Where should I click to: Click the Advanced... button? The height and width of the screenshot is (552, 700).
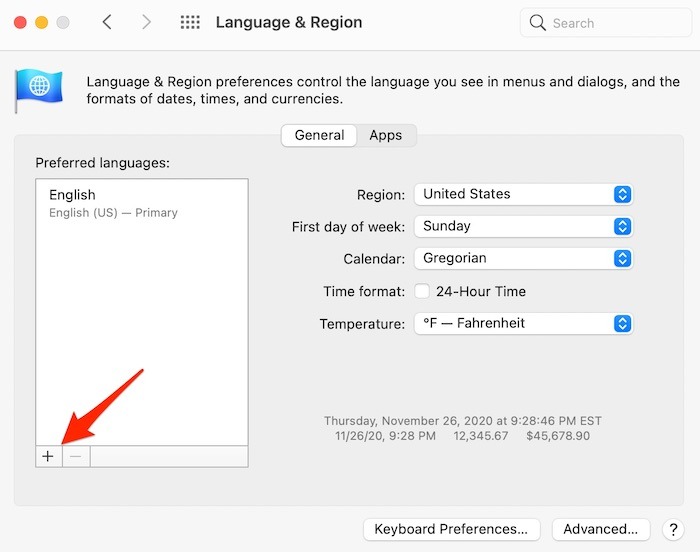(601, 530)
